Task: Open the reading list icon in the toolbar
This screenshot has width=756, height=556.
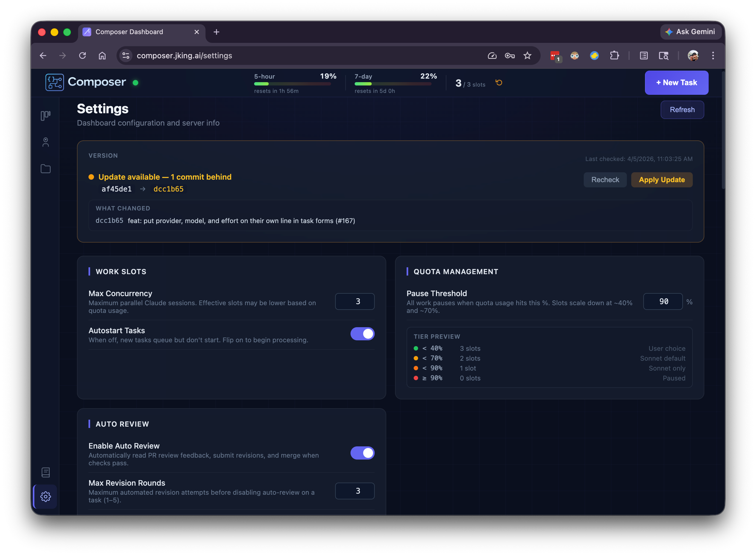Action: click(643, 56)
